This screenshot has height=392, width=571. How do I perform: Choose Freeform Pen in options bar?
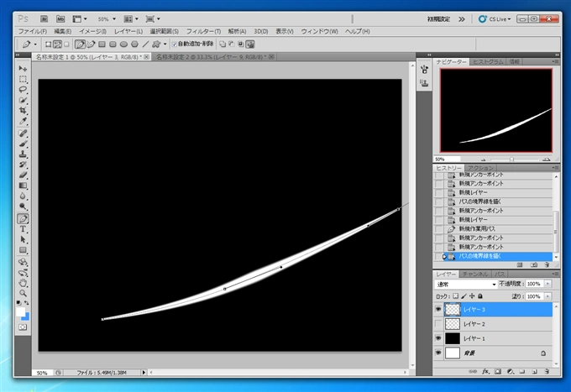pos(91,44)
